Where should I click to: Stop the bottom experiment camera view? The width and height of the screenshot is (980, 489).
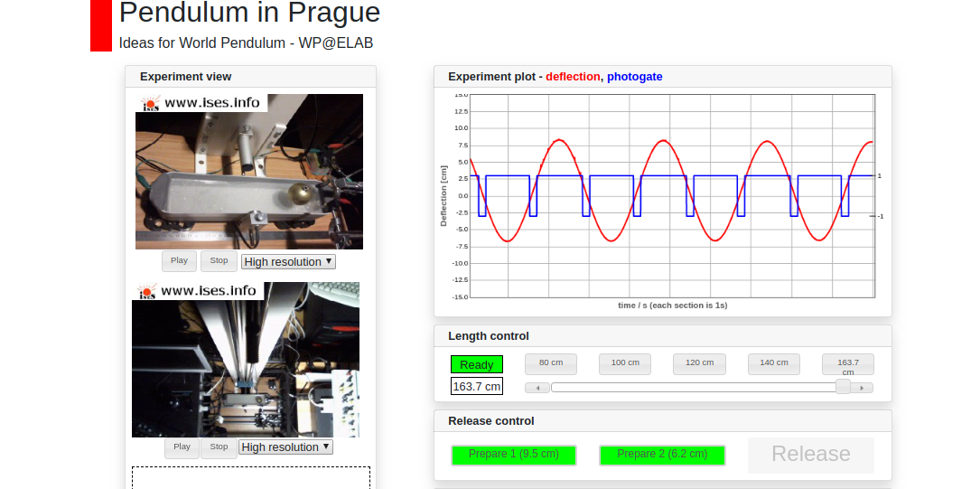pos(219,447)
